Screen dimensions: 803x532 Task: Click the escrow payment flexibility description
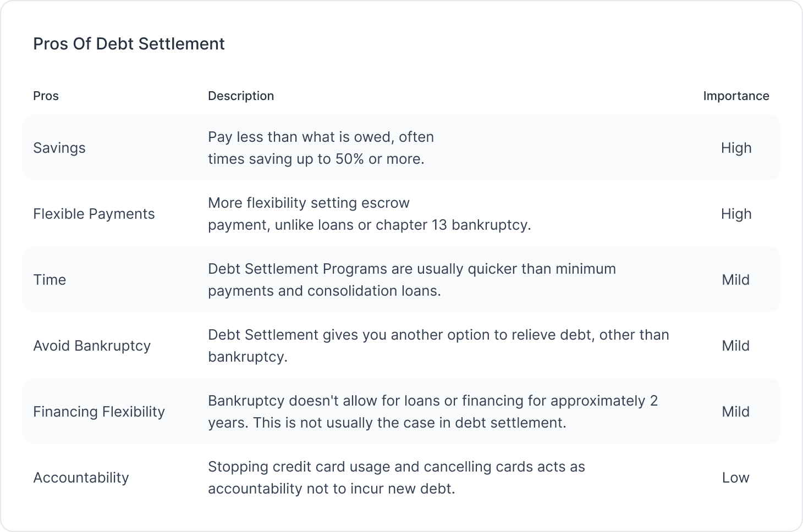click(369, 214)
